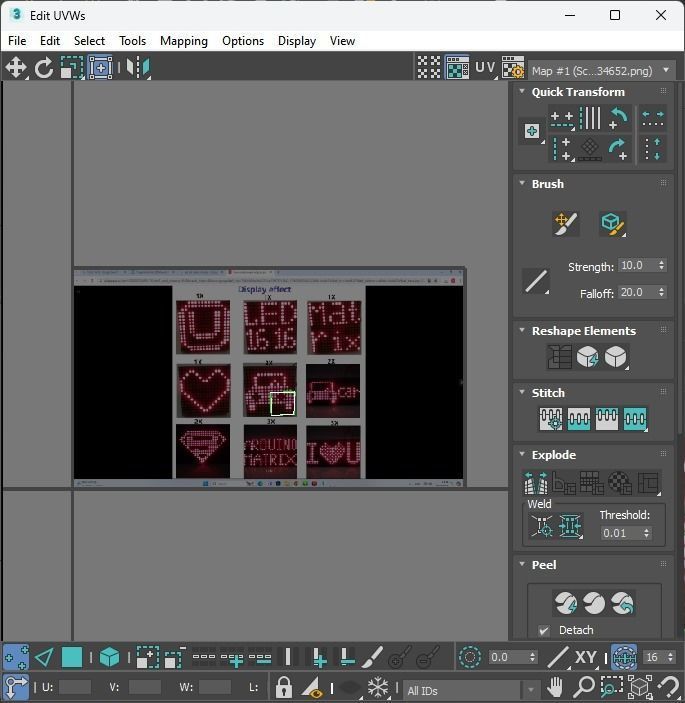
Task: Uncheck the Detach checkbox
Action: tap(544, 630)
